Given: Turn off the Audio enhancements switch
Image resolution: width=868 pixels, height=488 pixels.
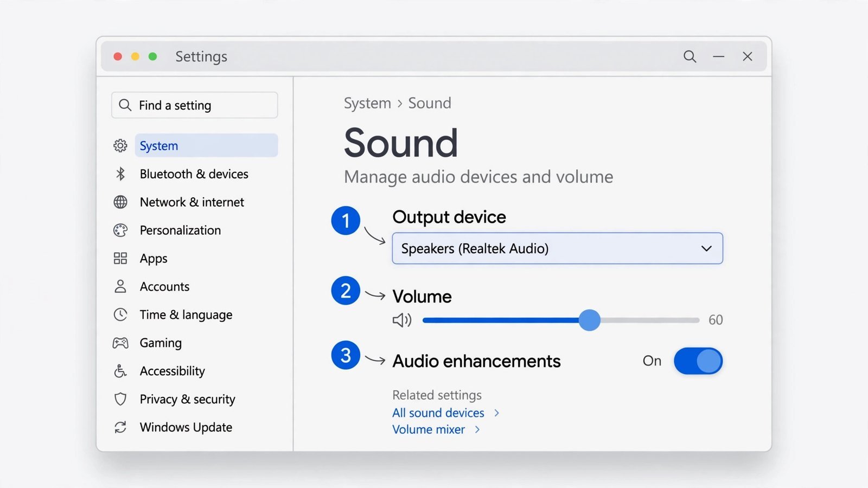Looking at the screenshot, I should (698, 361).
